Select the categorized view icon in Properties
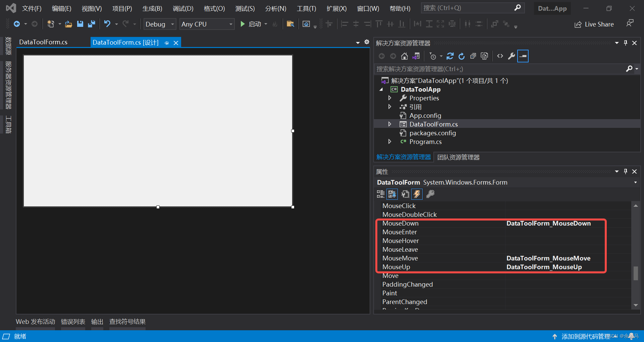The width and height of the screenshot is (644, 342). tap(380, 194)
